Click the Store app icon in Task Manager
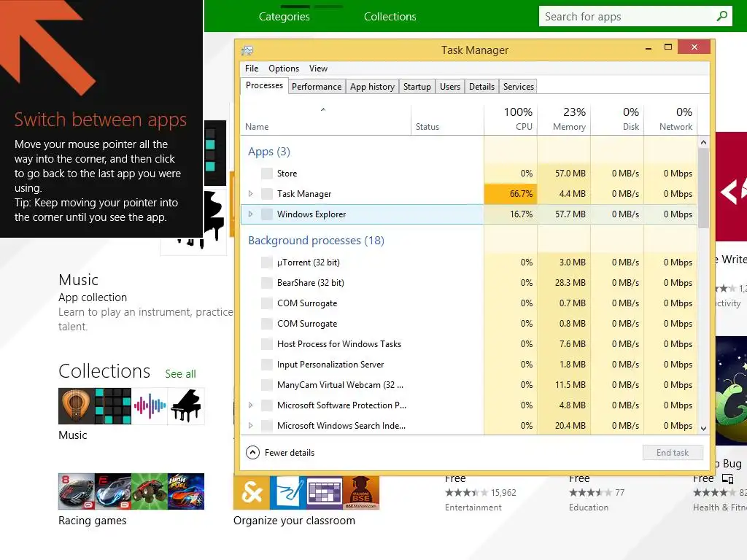 tap(267, 174)
